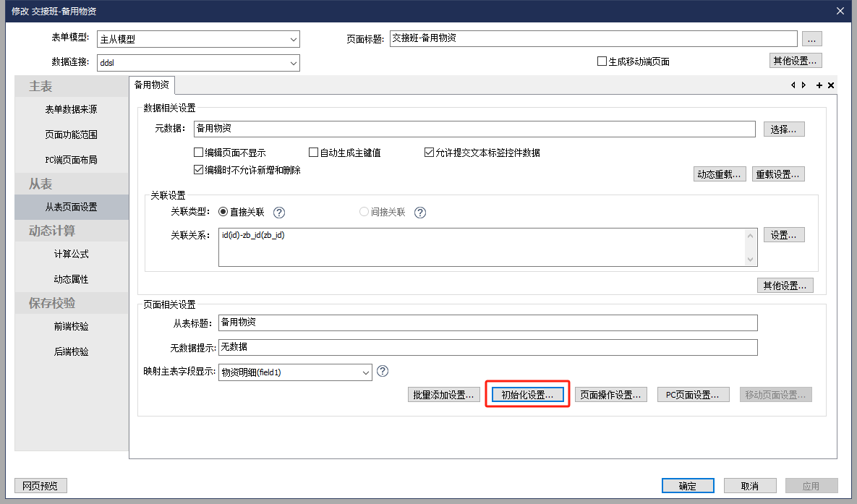Switch to the 备用物资 tab
The image size is (857, 504).
pyautogui.click(x=152, y=85)
